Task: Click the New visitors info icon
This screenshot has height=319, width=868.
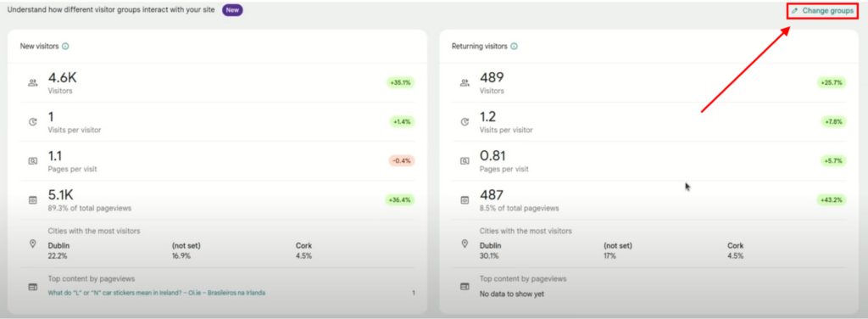Action: pyautogui.click(x=65, y=47)
